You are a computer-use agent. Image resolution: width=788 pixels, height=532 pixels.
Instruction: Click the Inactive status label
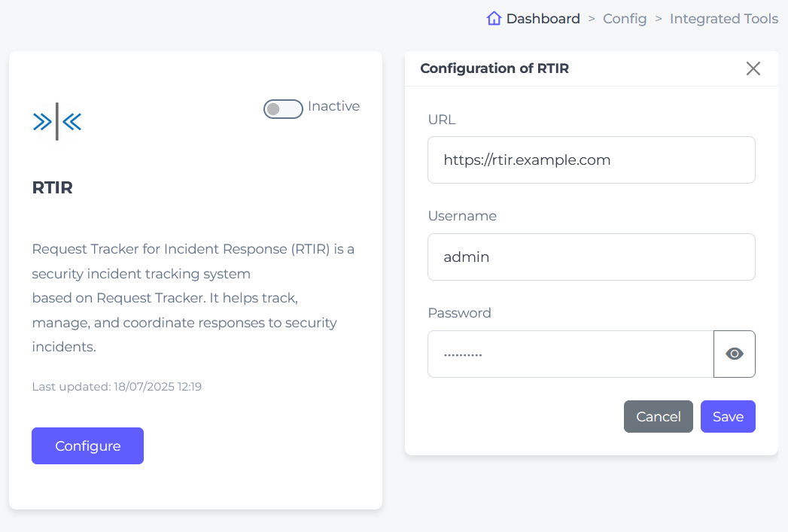click(333, 106)
